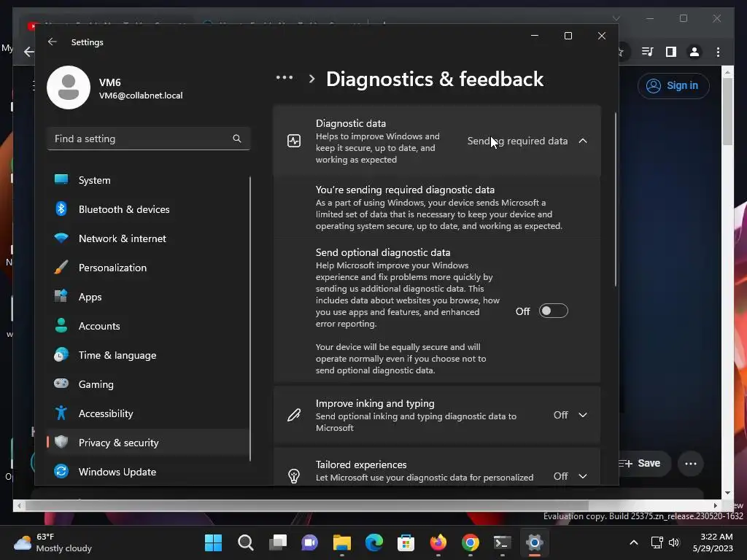Open Firefox from taskbar
The width and height of the screenshot is (747, 560).
pyautogui.click(x=438, y=542)
